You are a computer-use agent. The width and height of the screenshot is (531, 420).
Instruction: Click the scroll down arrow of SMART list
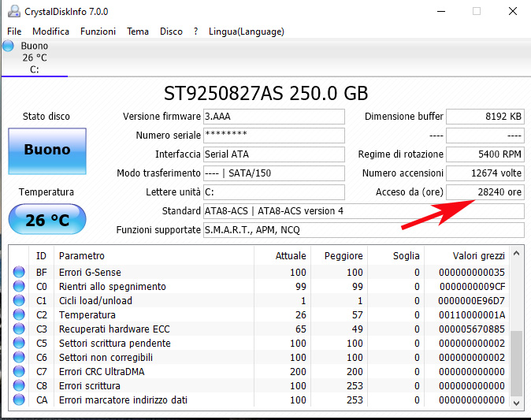(516, 403)
